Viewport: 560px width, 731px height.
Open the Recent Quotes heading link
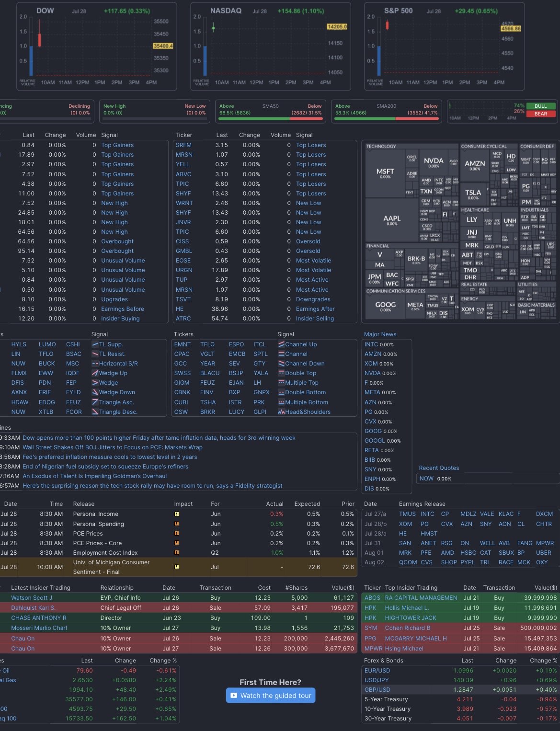pos(439,468)
